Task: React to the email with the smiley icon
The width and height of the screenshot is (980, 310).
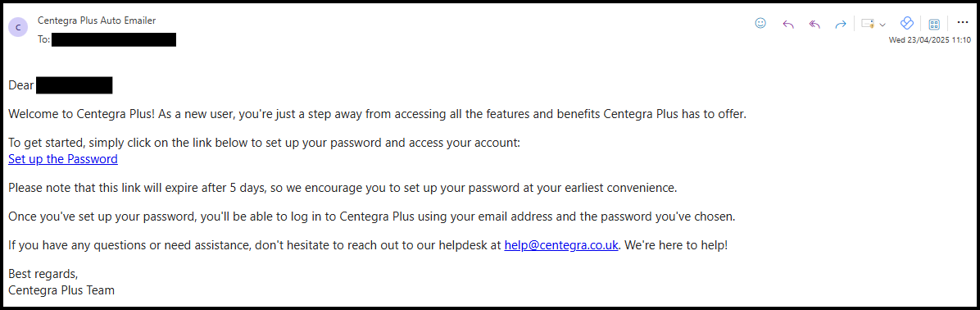Action: tap(760, 24)
